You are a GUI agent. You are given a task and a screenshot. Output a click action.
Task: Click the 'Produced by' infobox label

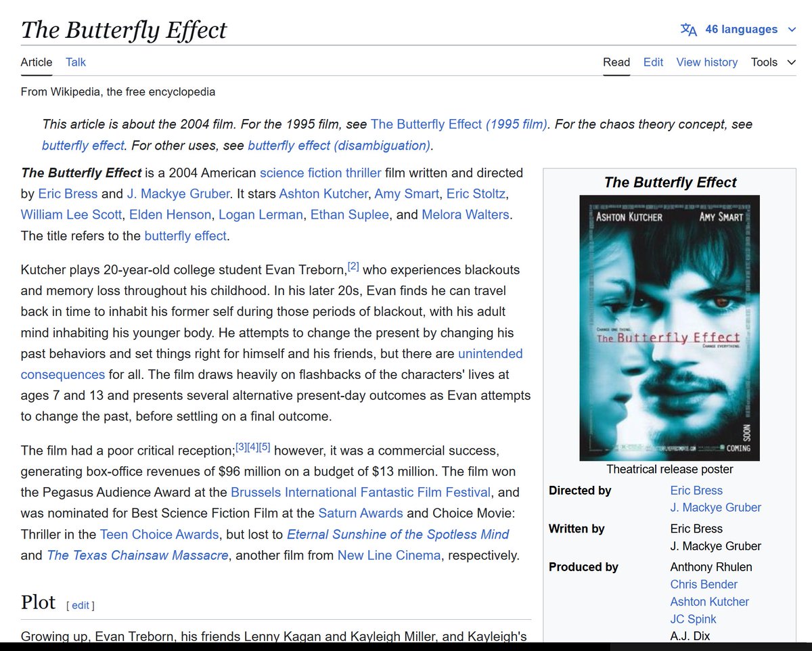click(583, 567)
